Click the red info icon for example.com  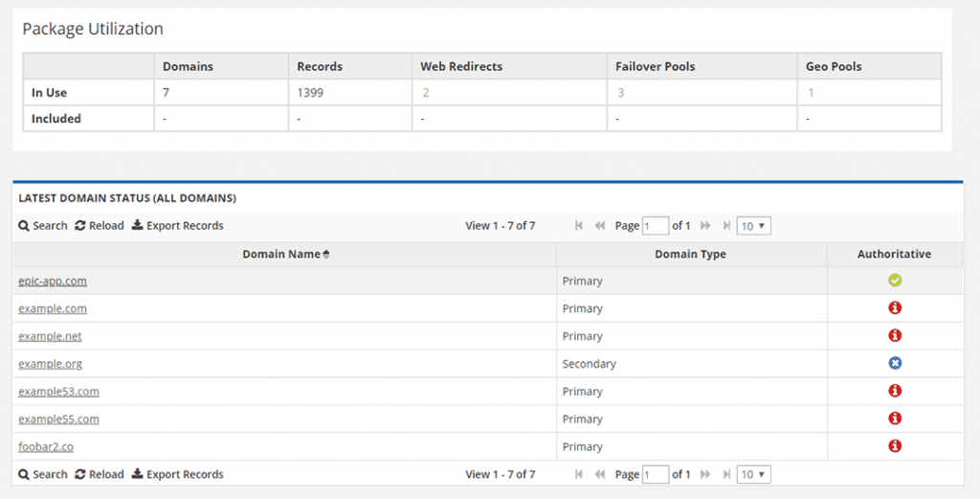click(x=895, y=307)
